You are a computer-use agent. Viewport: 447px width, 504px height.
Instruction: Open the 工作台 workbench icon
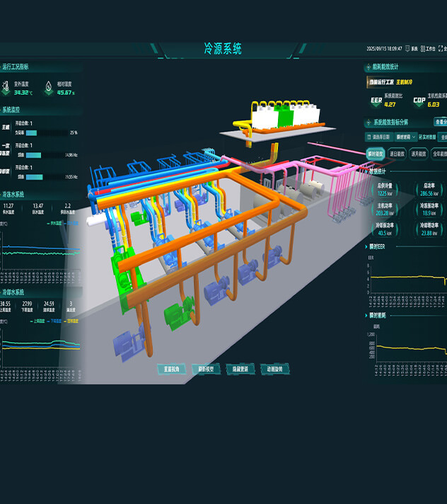tap(423, 49)
